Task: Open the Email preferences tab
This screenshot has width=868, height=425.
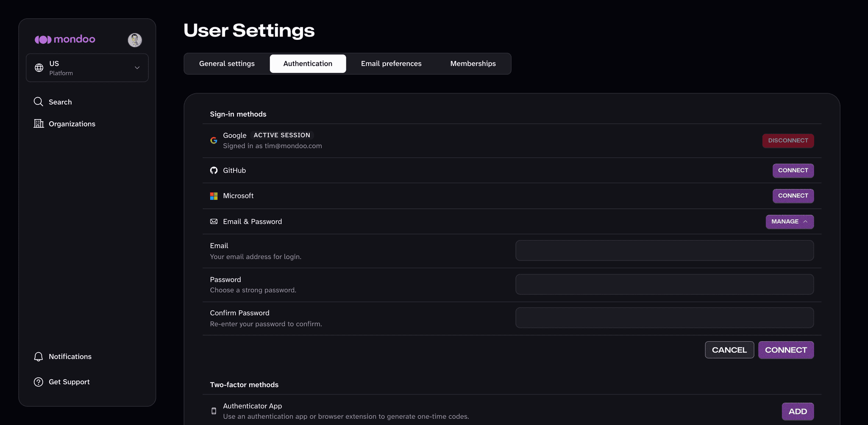Action: pyautogui.click(x=391, y=64)
